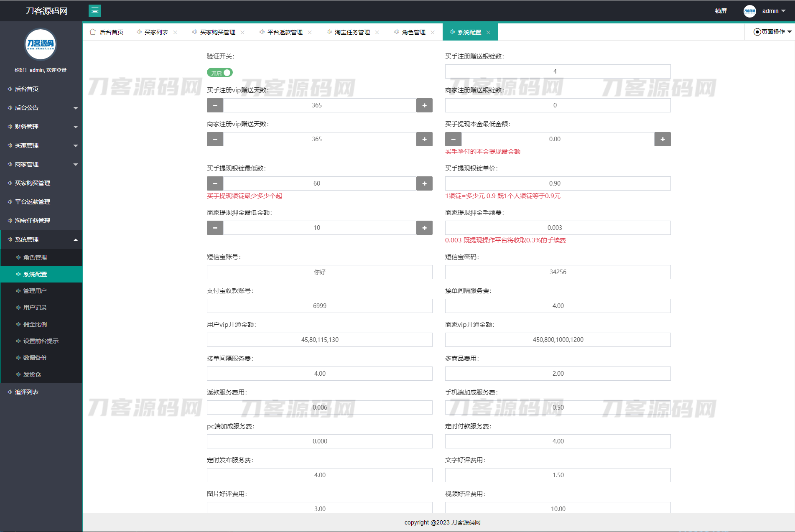Toggle the 验证开关 switch
The width and height of the screenshot is (795, 532).
tap(220, 73)
